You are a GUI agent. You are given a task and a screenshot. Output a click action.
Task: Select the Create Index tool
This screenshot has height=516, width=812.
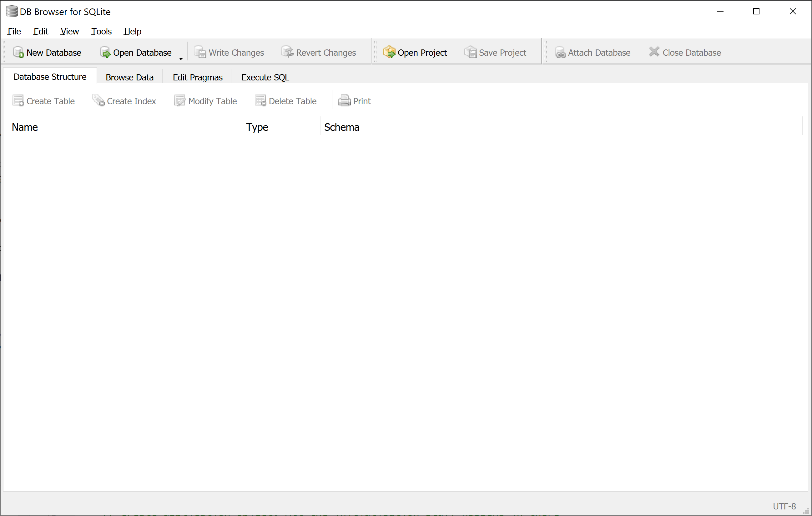coord(124,100)
